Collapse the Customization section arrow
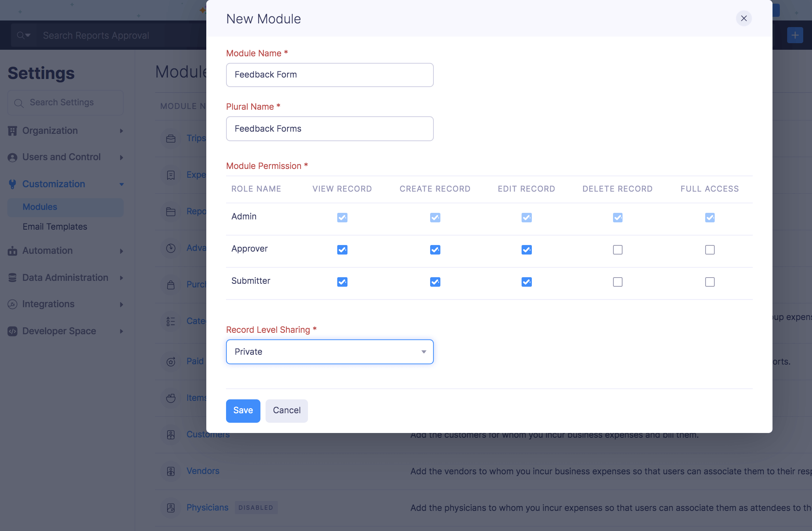 click(121, 184)
